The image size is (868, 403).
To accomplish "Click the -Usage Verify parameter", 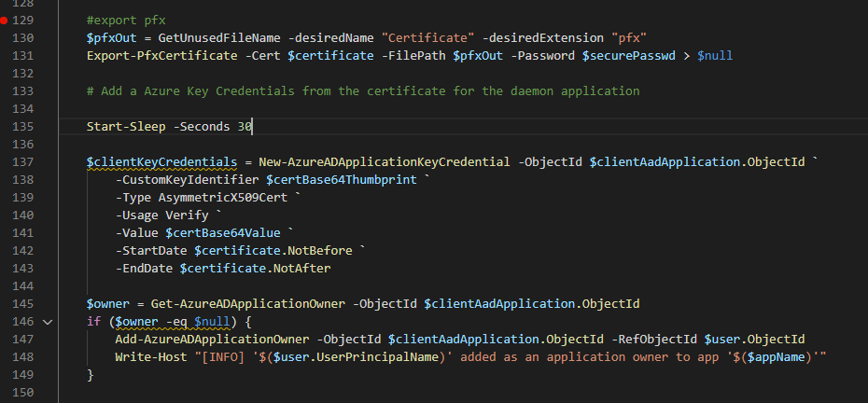I will [162, 215].
